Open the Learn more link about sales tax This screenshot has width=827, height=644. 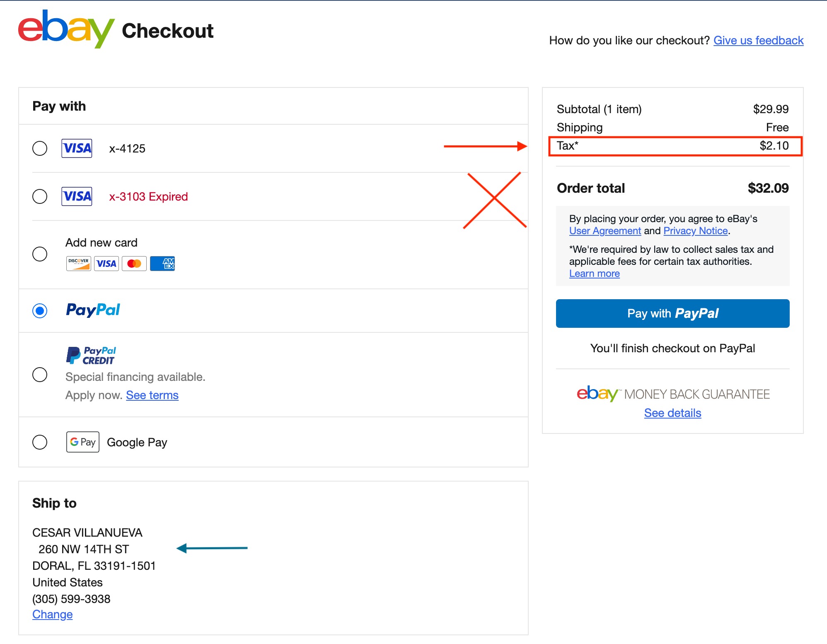595,273
